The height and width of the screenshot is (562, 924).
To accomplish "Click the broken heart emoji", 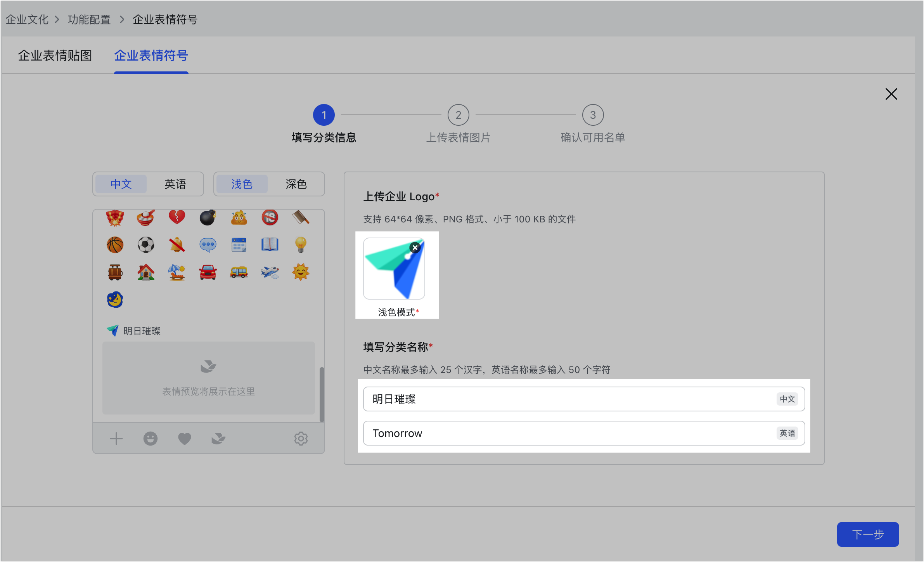I will pyautogui.click(x=177, y=218).
